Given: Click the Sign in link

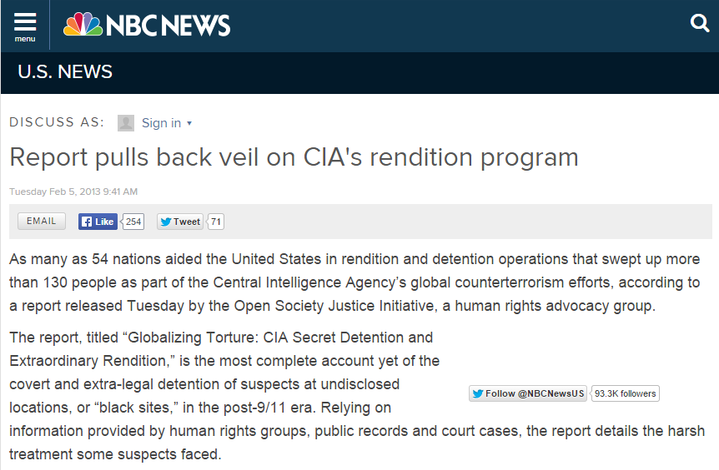Looking at the screenshot, I should (x=161, y=123).
